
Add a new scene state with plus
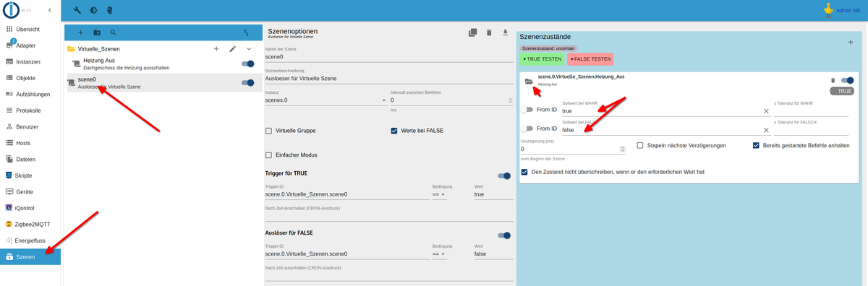tap(851, 43)
